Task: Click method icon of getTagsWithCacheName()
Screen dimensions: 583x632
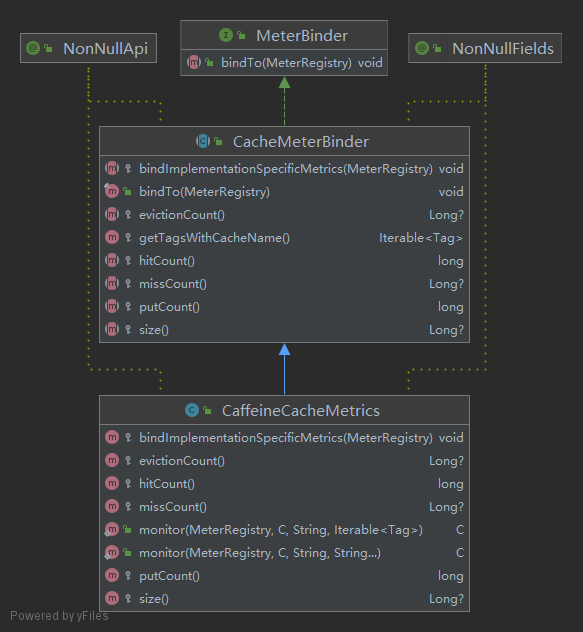Action: coord(112,237)
